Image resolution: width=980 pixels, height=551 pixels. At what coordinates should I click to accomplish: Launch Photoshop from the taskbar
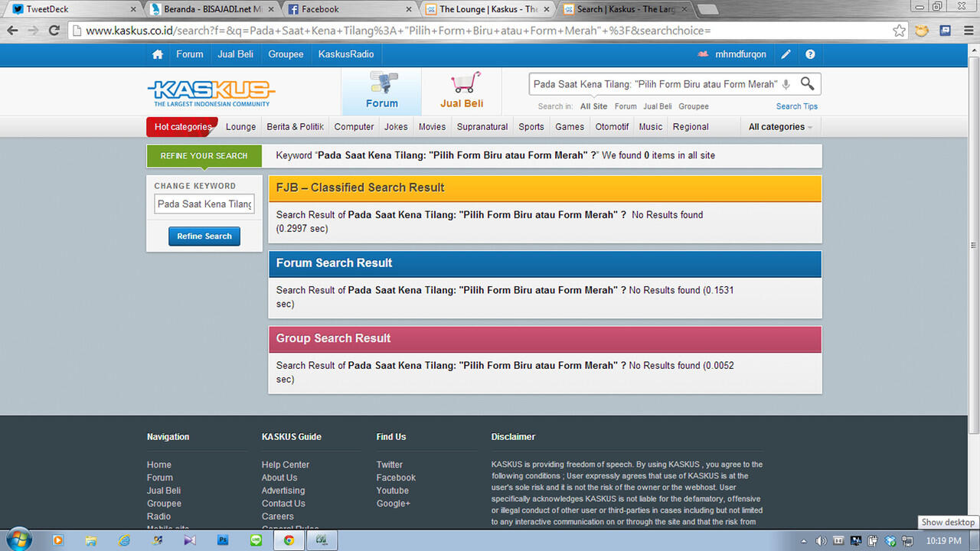[223, 540]
